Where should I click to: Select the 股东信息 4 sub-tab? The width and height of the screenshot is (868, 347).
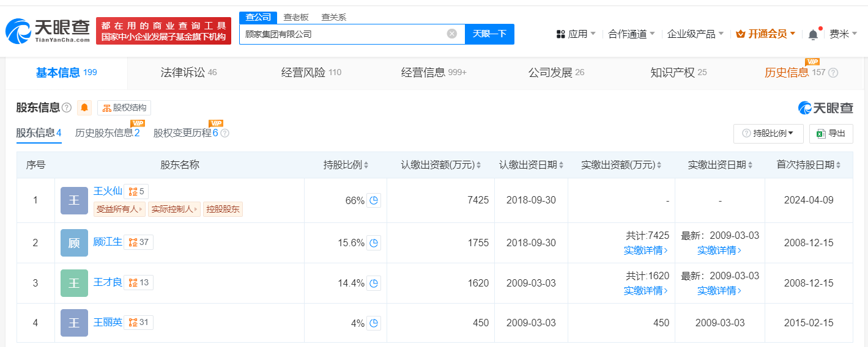39,133
